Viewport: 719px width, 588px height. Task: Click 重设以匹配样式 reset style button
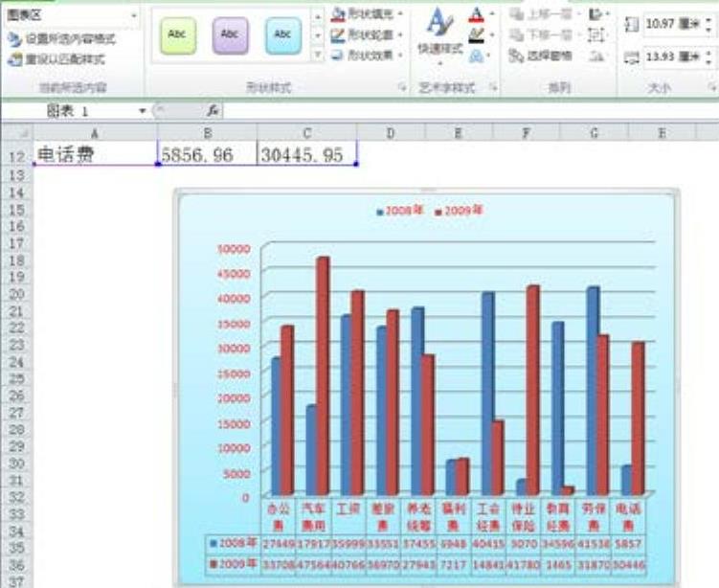56,59
